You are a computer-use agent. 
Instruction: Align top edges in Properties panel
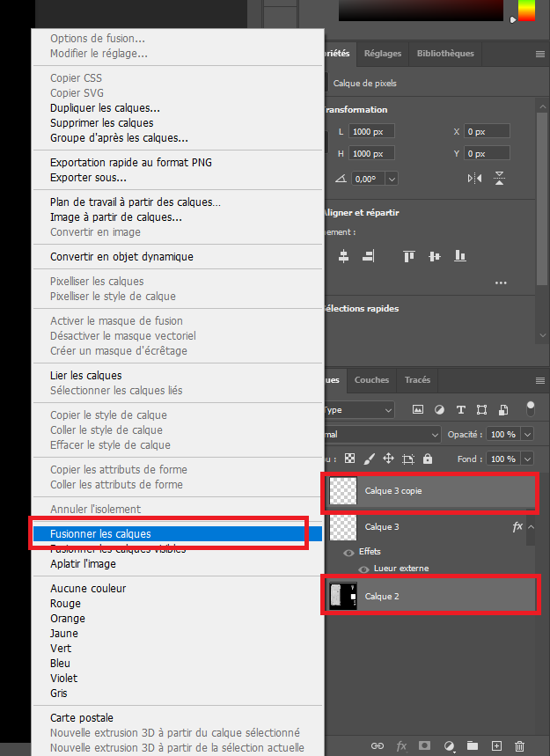point(409,256)
